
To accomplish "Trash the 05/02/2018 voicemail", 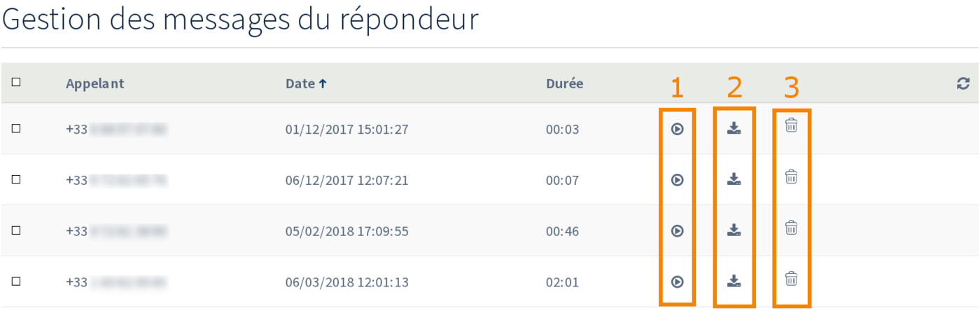I will [791, 228].
